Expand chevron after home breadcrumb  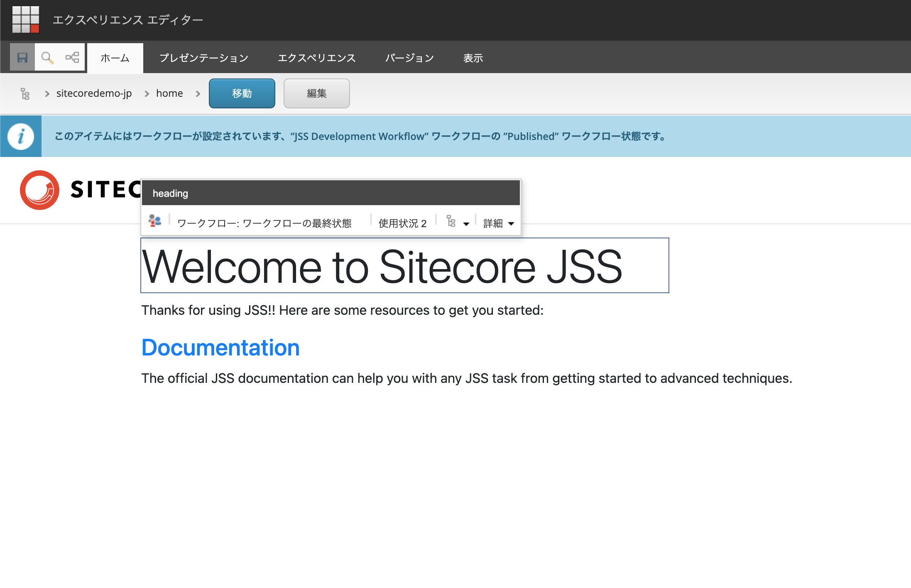click(198, 94)
